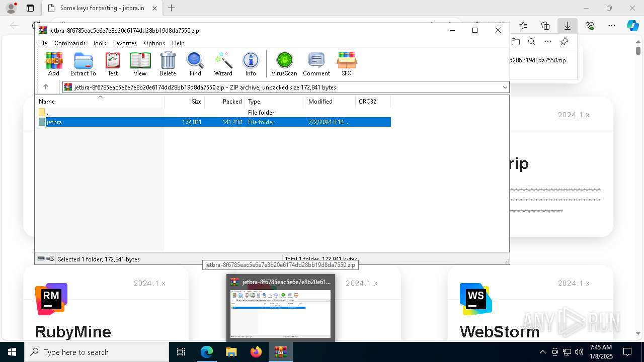This screenshot has width=644, height=362.
Task: Switch to the 'Some keys for testing' tab
Action: [102, 8]
